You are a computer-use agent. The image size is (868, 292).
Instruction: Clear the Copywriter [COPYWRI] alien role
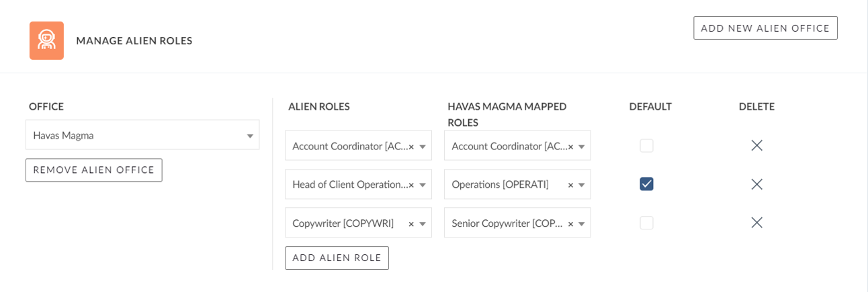[x=411, y=223]
